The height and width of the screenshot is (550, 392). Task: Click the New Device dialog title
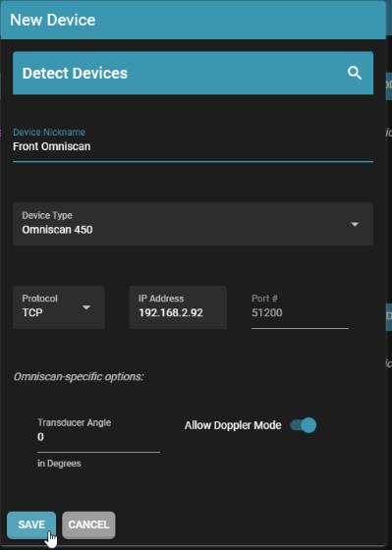53,20
